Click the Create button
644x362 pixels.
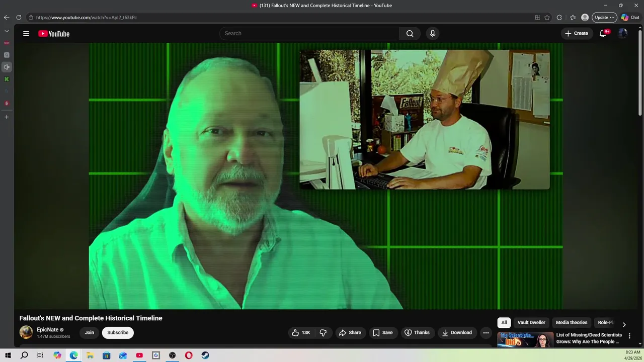pos(577,34)
